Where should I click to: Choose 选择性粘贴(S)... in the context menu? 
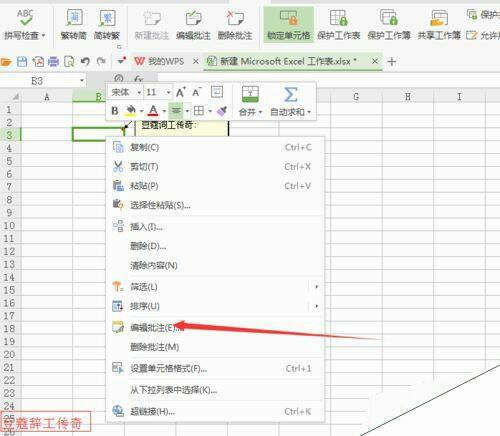(215, 205)
